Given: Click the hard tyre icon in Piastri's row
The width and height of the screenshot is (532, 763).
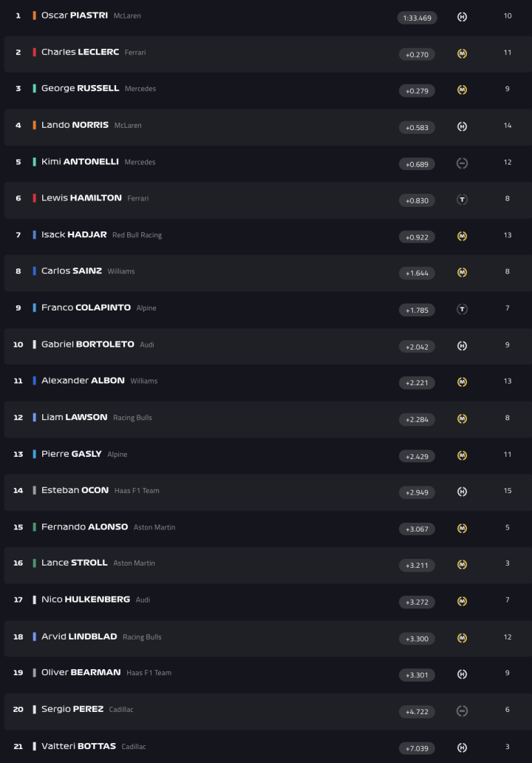Looking at the screenshot, I should point(462,17).
